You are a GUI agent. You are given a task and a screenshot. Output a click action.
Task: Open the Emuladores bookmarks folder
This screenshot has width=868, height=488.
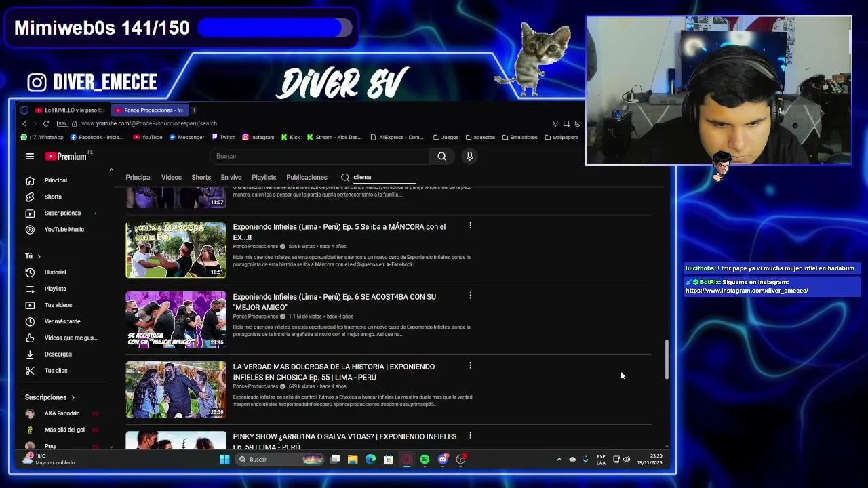pos(519,137)
